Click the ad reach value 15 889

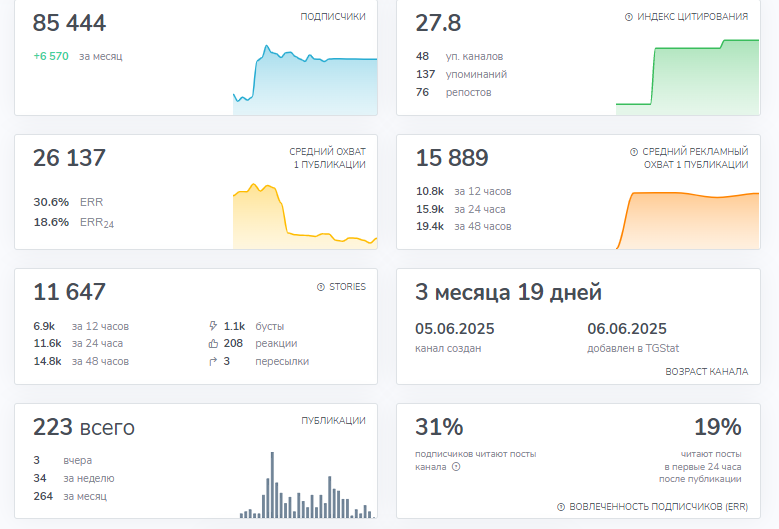(x=452, y=158)
